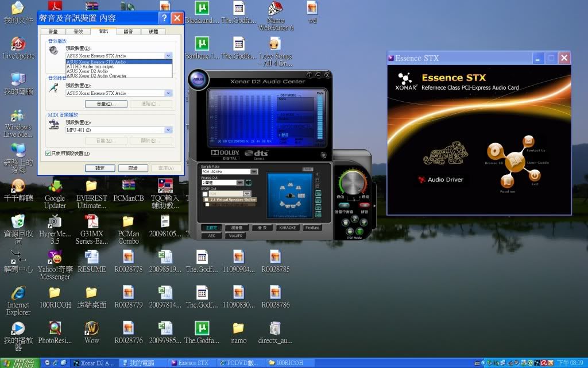Click the ASUS logo orb in Xonar Audio Center

coord(198,79)
